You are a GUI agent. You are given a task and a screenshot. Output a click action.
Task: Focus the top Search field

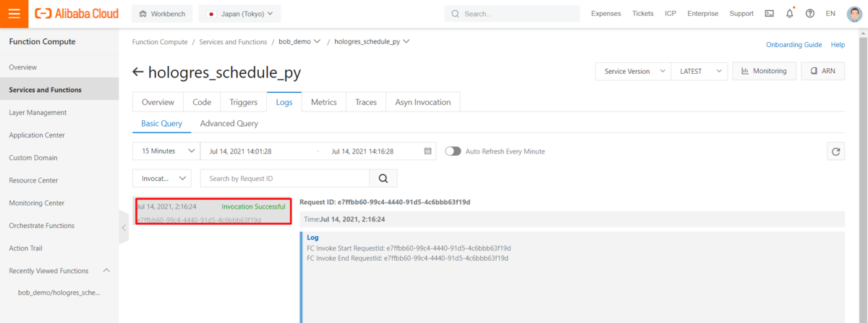pos(512,13)
